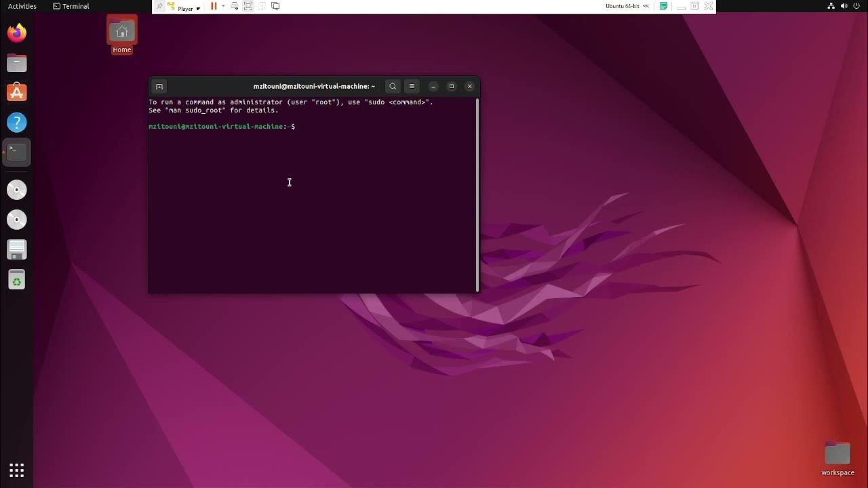Enter full screen mode in VMware toolbar
This screenshot has height=488, width=868.
248,6
